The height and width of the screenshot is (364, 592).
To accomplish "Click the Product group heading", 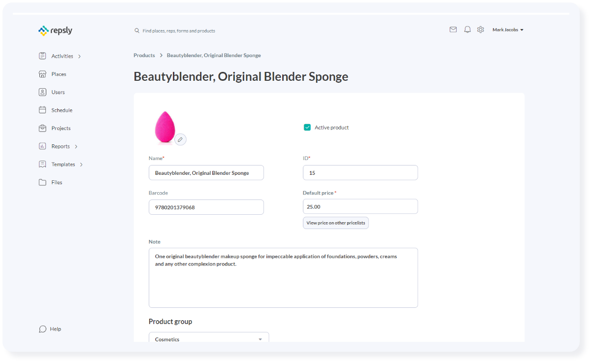I will (x=170, y=322).
